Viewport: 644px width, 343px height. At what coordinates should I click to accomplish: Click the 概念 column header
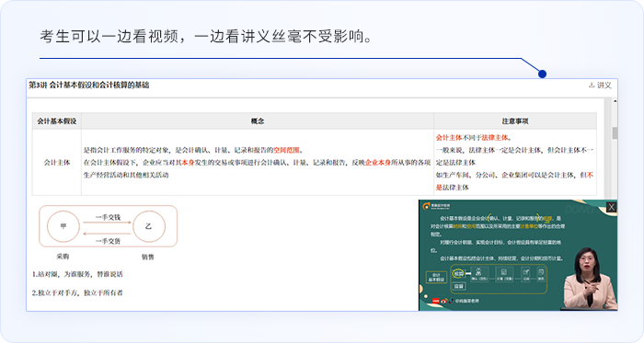[x=258, y=121]
